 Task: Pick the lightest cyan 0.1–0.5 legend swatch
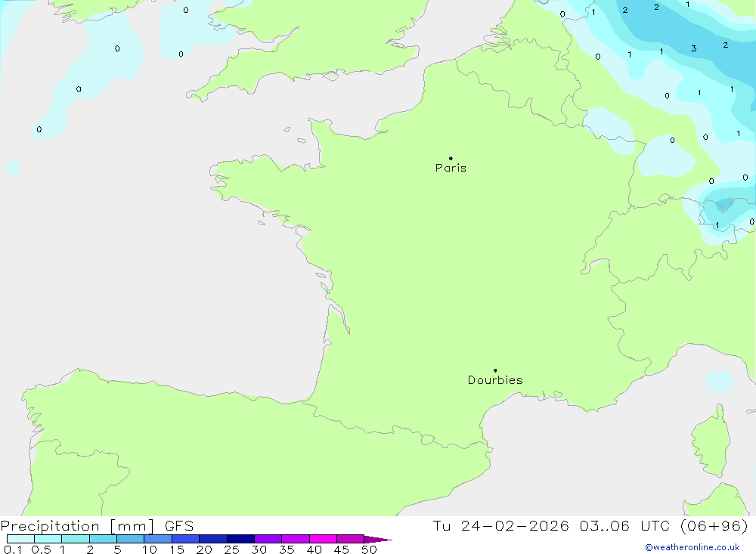tap(20, 539)
